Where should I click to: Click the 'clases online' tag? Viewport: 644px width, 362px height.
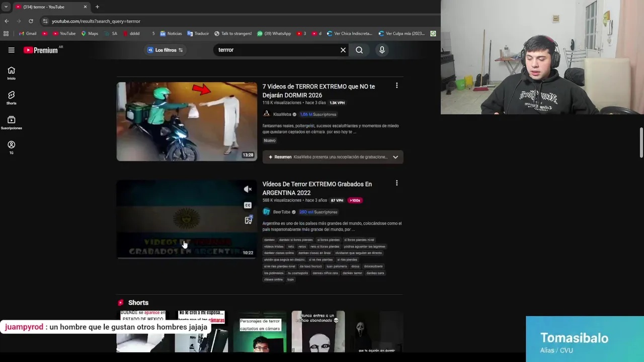tap(273, 280)
